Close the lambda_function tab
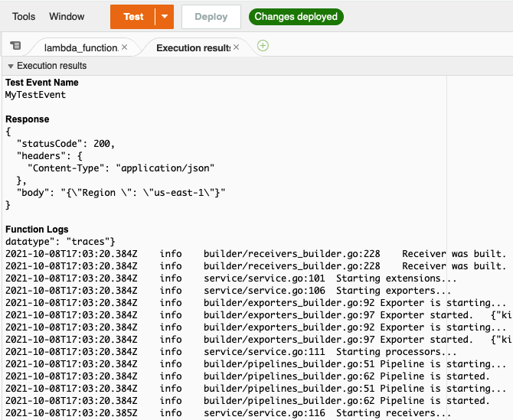 point(124,47)
